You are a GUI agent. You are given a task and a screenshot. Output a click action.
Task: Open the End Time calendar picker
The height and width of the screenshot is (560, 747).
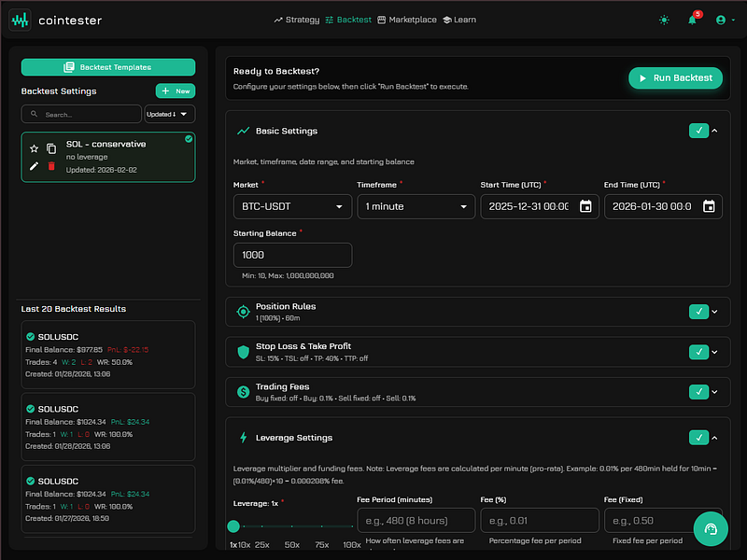(x=709, y=206)
